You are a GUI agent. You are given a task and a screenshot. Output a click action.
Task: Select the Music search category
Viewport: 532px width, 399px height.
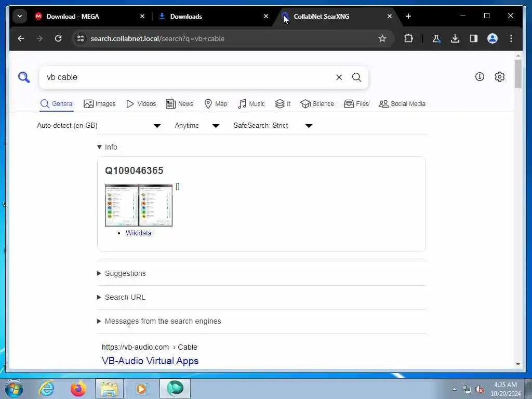pyautogui.click(x=251, y=104)
